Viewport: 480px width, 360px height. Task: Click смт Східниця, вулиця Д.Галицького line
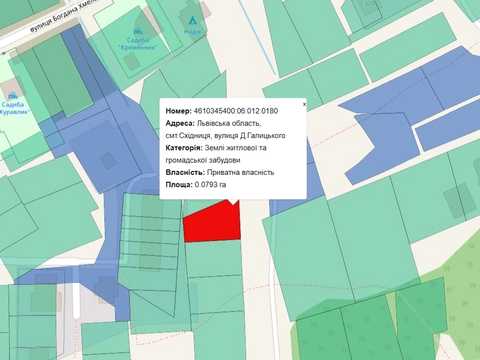[x=226, y=136]
